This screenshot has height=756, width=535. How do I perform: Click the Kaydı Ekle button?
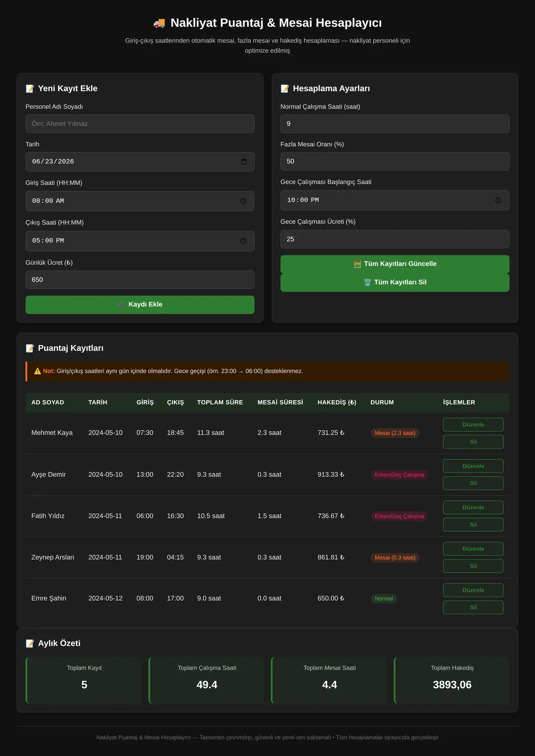pyautogui.click(x=140, y=305)
